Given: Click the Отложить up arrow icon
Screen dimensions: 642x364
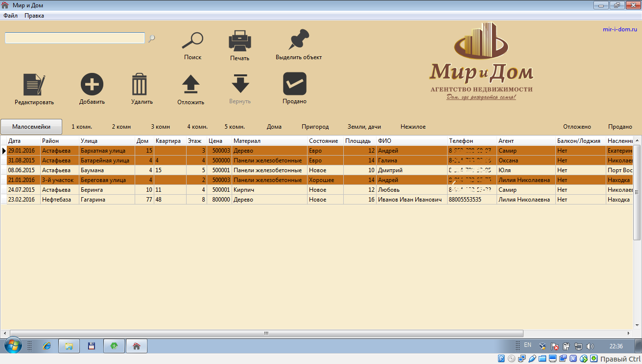Looking at the screenshot, I should (190, 84).
